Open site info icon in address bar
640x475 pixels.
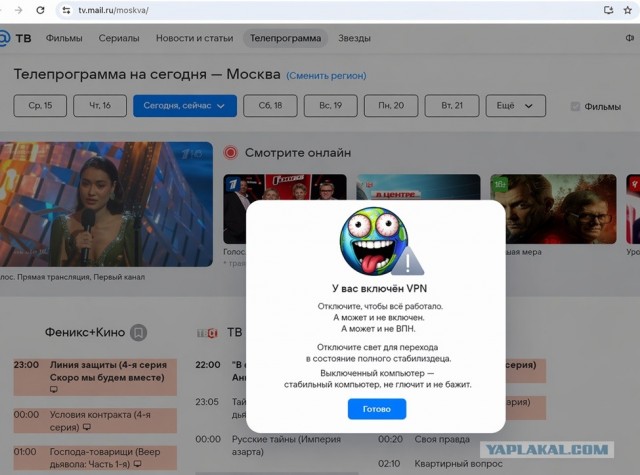click(66, 10)
